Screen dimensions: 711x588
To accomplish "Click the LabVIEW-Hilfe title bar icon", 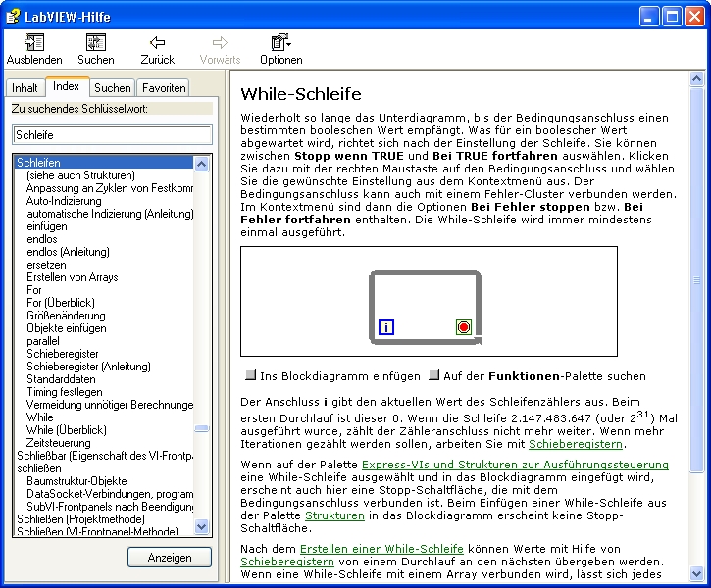I will point(13,17).
